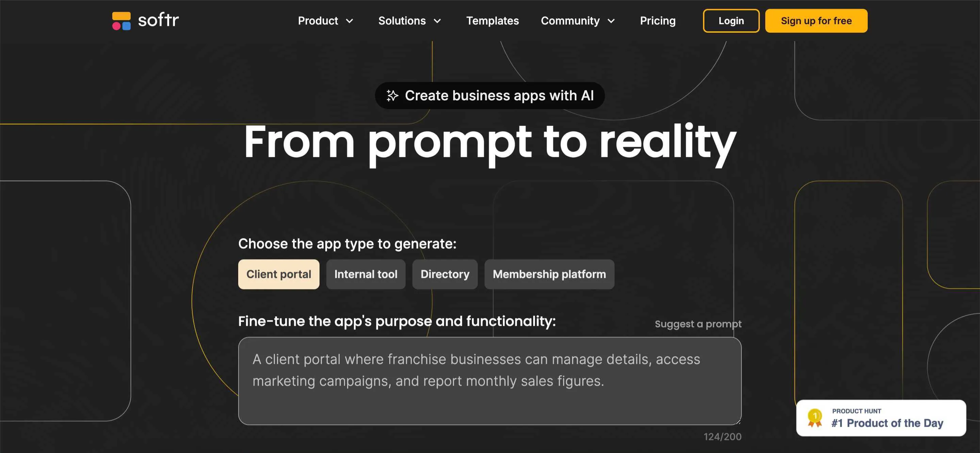Screen dimensions: 980x453
Task: Click the Create business apps with AI pill
Action: point(490,96)
